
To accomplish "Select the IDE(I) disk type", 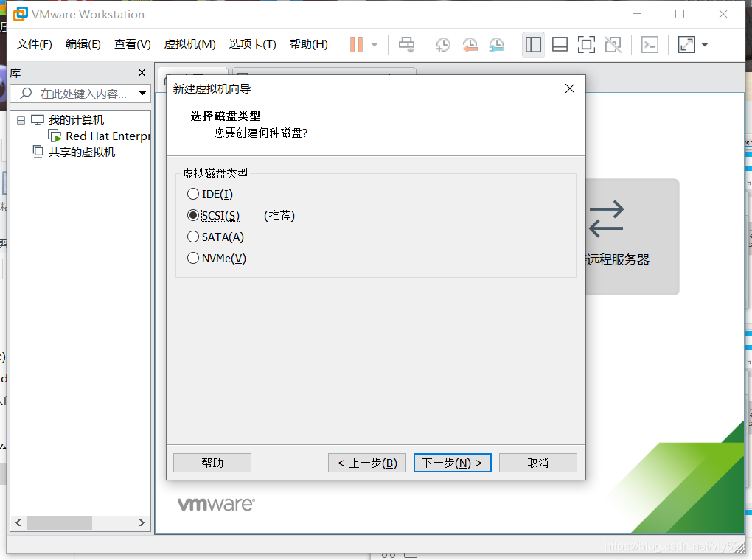I will pos(210,195).
